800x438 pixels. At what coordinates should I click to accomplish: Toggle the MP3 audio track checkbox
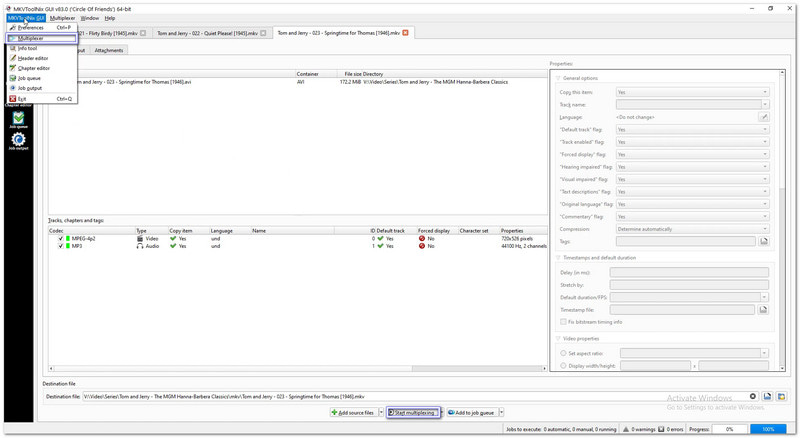[x=60, y=246]
